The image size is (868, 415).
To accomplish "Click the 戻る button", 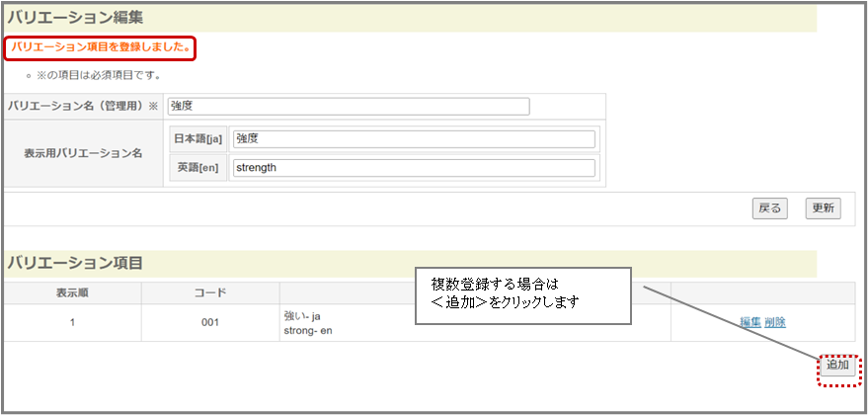I will pyautogui.click(x=769, y=208).
